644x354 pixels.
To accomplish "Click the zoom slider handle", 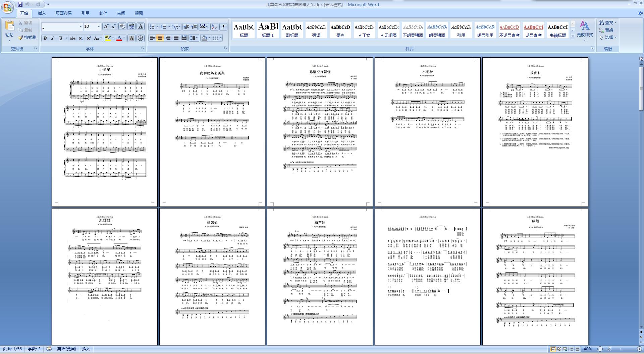I will coord(609,349).
